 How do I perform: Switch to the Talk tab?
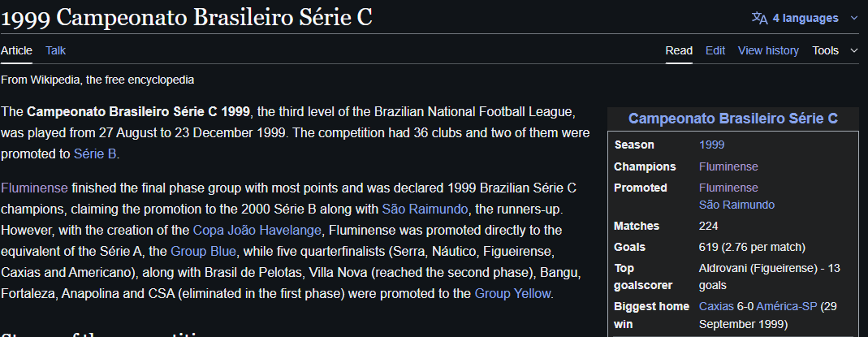[x=55, y=50]
